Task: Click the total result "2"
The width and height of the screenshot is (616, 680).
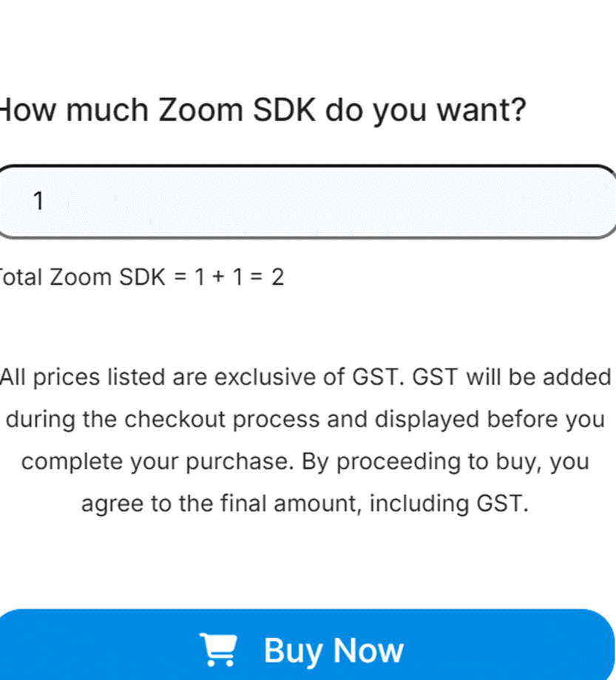Action: (277, 277)
